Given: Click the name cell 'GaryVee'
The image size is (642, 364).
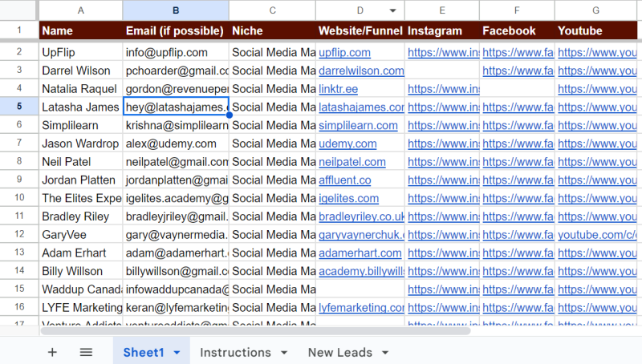Looking at the screenshot, I should 81,234.
